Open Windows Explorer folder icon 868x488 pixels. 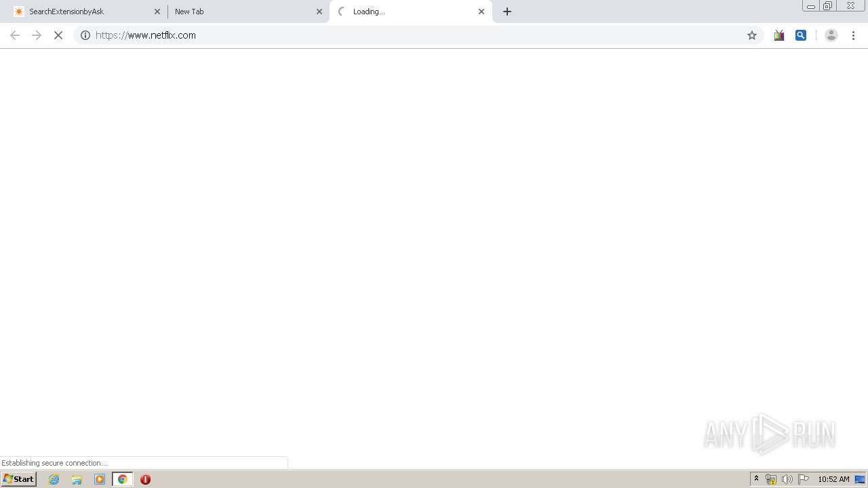[x=77, y=479]
